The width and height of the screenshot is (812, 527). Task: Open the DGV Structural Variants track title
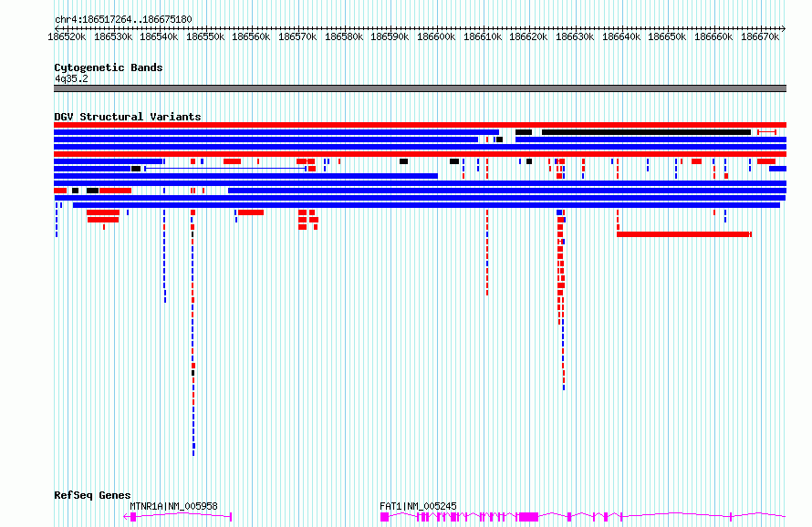point(128,117)
